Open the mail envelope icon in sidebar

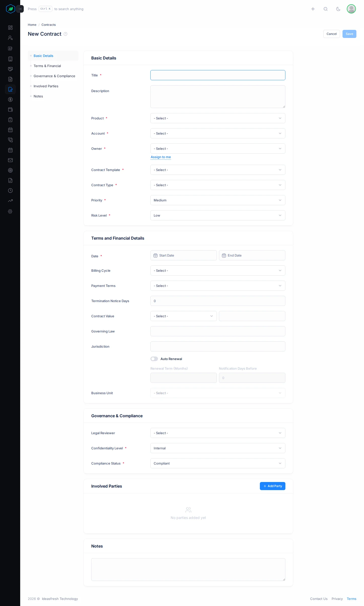(x=10, y=160)
